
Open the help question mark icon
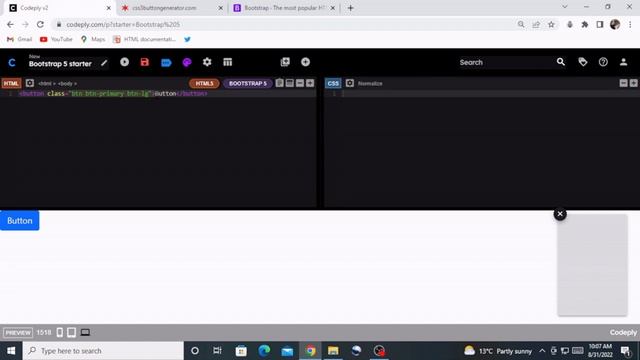(x=603, y=62)
